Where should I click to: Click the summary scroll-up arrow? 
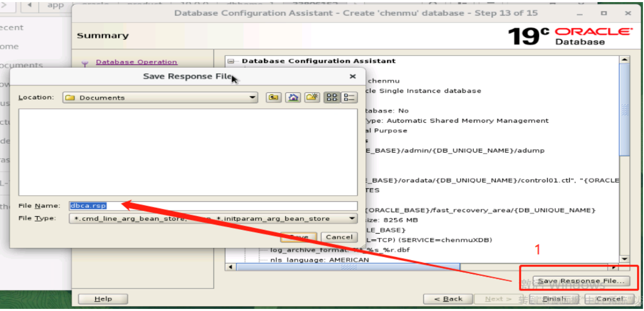tap(624, 60)
